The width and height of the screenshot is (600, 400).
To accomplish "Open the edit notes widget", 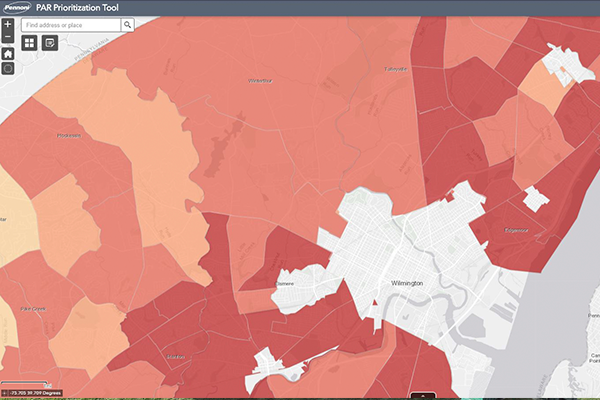I will tap(49, 43).
